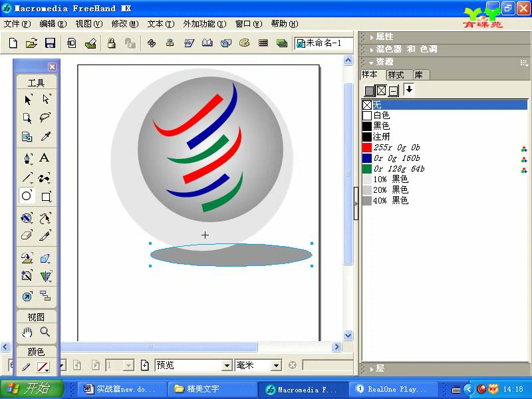Open the 编辑(E) menu

pos(53,24)
